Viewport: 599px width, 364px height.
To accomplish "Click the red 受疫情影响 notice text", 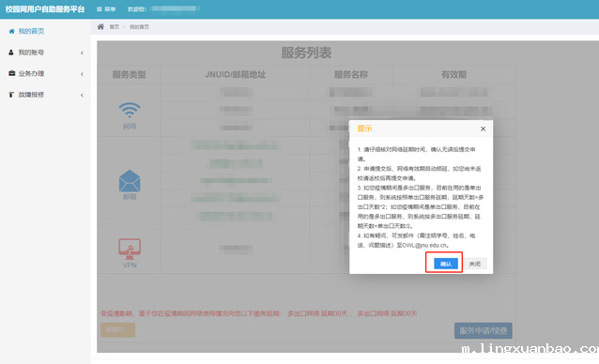I will 258,313.
